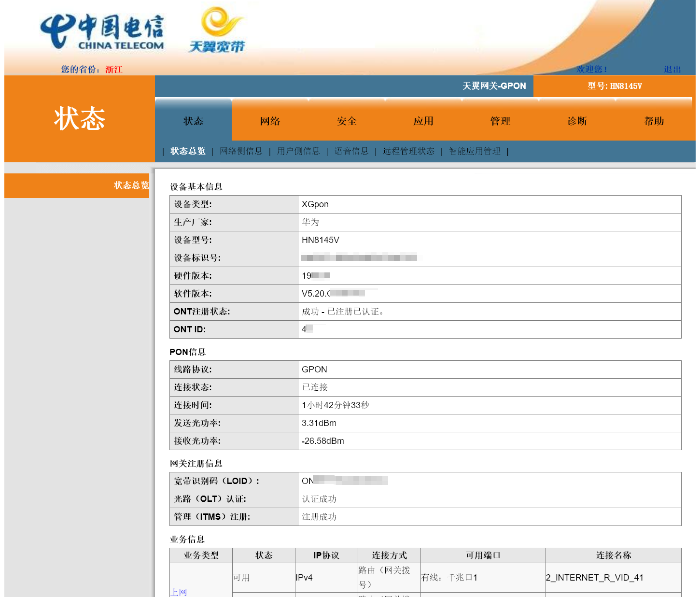Click the 浙江 province label
The width and height of the screenshot is (700, 597).
point(114,70)
